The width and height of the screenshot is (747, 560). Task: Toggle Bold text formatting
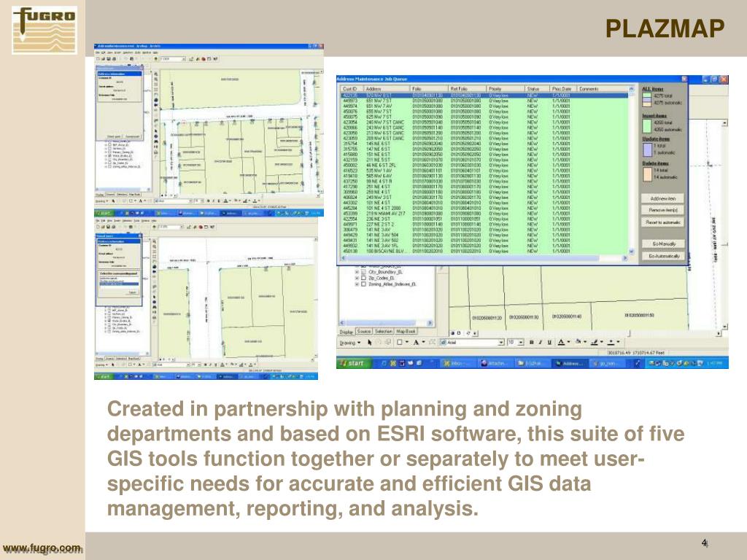pyautogui.click(x=532, y=343)
